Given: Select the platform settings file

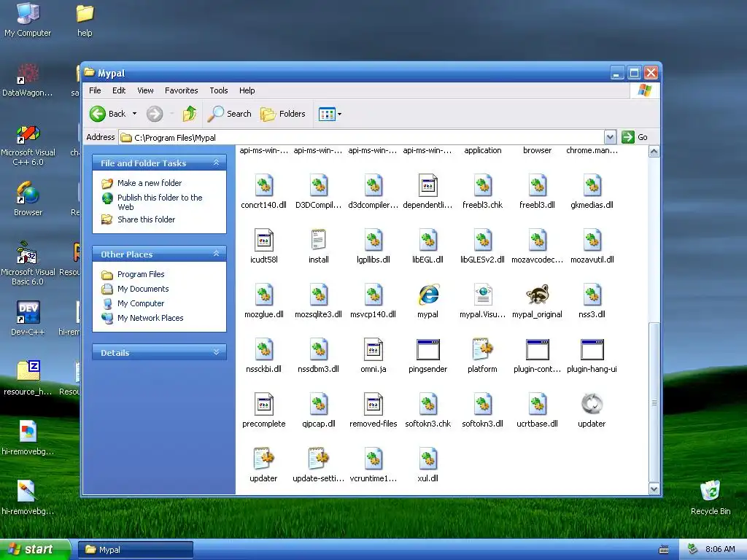Looking at the screenshot, I should pos(483,356).
